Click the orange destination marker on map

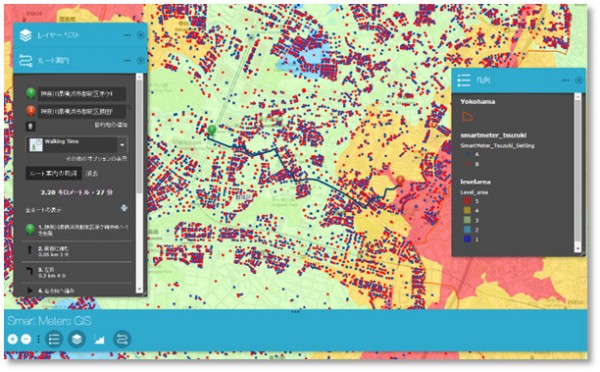pyautogui.click(x=400, y=180)
